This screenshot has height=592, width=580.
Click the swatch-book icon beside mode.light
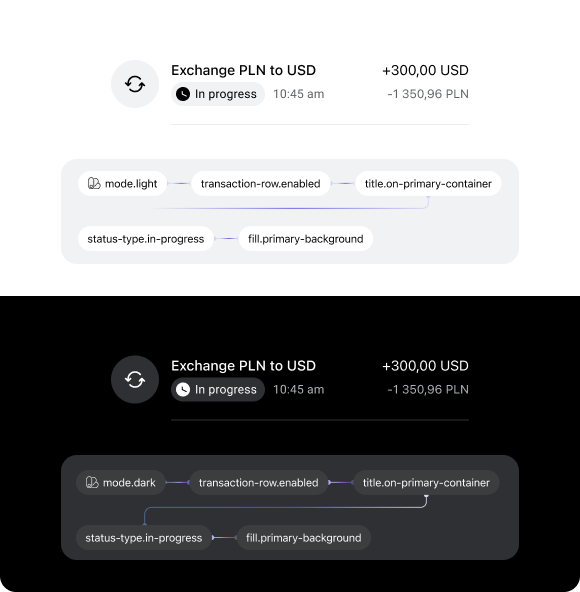(94, 183)
